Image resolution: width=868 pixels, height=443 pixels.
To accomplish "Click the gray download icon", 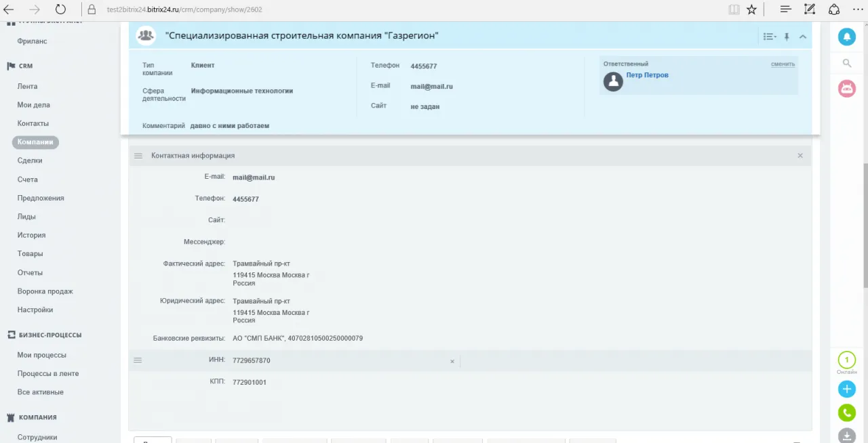I will click(x=846, y=436).
